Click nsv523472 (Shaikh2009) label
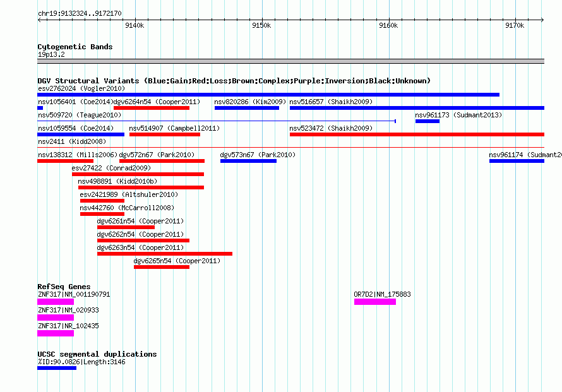Viewport: 562px width, 392px height. click(x=331, y=128)
